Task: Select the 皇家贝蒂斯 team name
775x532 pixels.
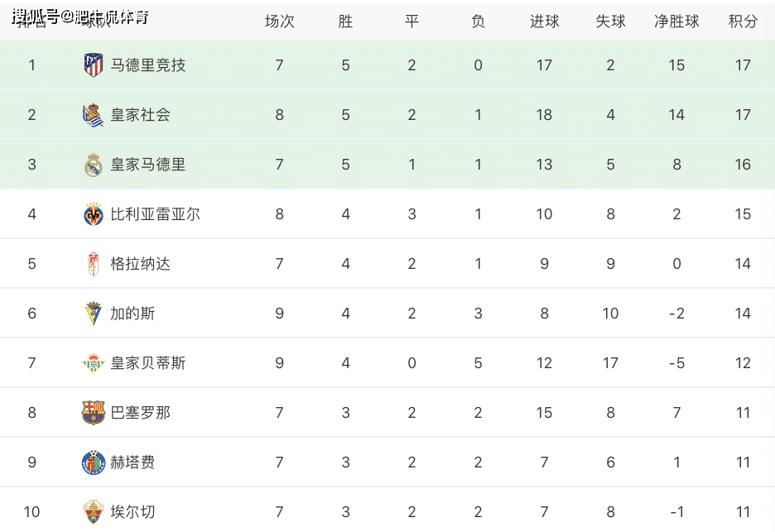Action: tap(148, 363)
